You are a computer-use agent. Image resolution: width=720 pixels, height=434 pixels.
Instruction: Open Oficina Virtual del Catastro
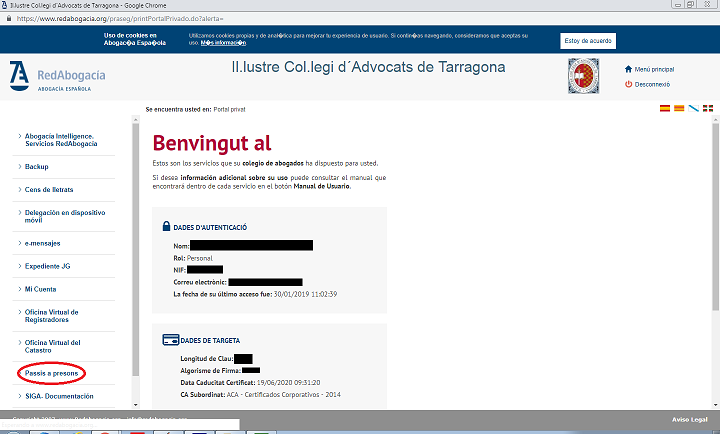coord(52,346)
